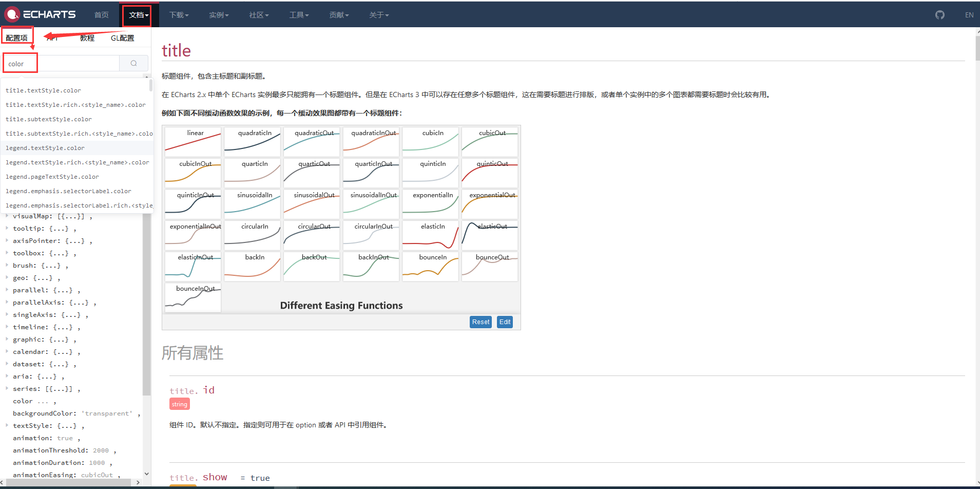Click the Edit button under the chart

coord(505,322)
